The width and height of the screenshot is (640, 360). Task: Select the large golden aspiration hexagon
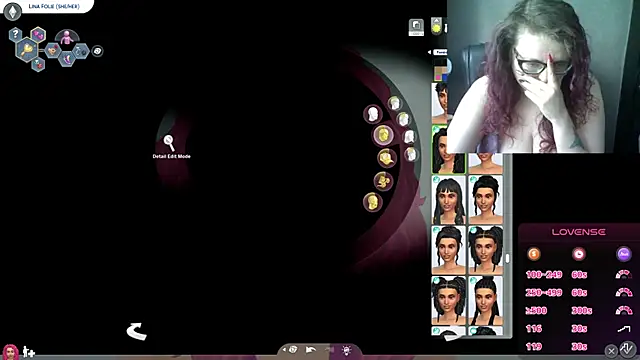tap(27, 49)
